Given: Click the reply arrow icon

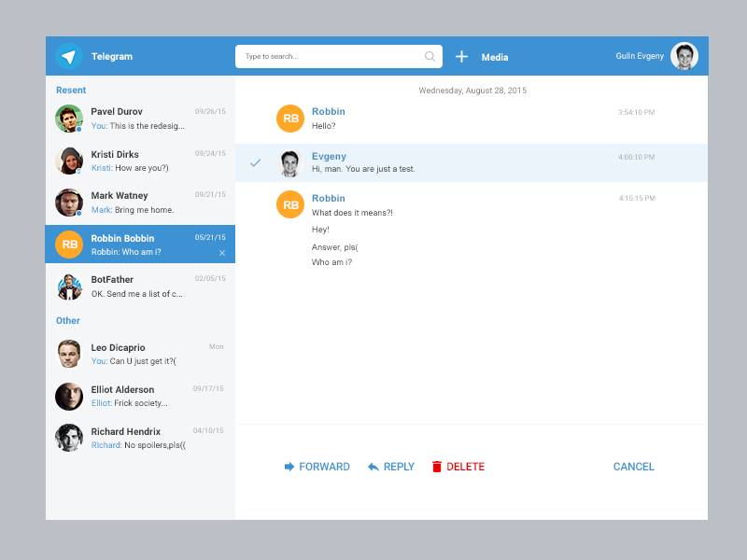Looking at the screenshot, I should pyautogui.click(x=373, y=467).
